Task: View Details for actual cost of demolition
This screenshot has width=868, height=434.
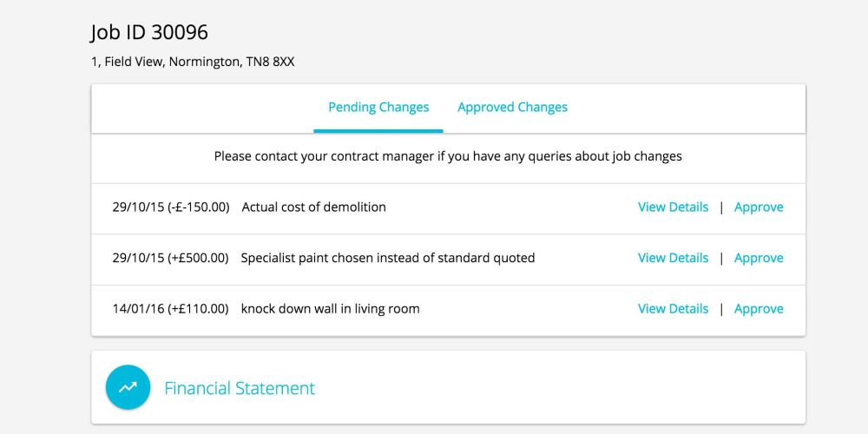Action: (673, 207)
